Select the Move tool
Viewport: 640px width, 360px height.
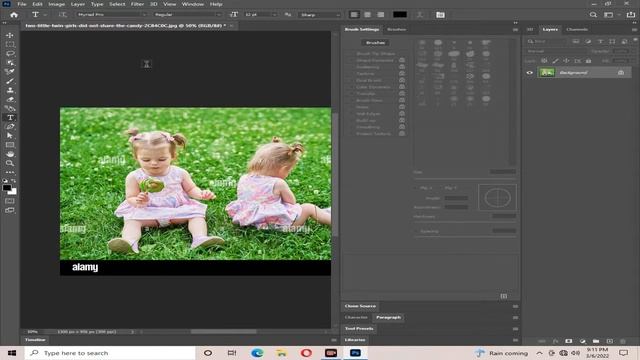click(10, 36)
